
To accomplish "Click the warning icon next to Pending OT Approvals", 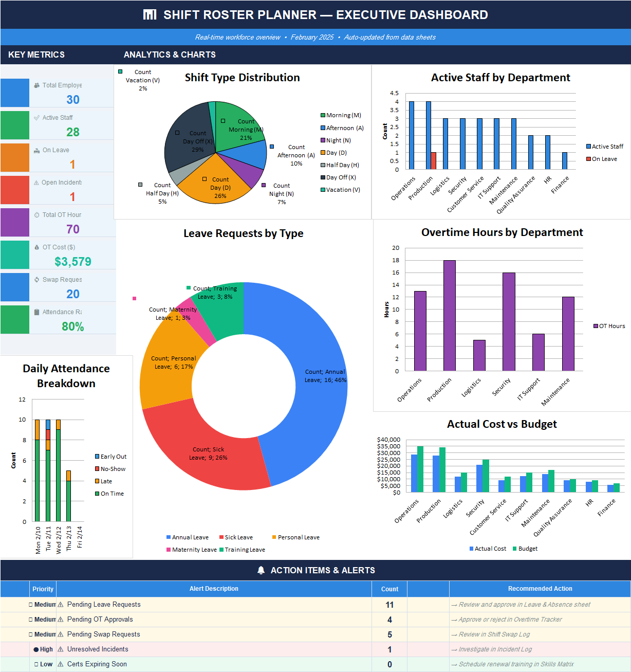I will pyautogui.click(x=61, y=620).
